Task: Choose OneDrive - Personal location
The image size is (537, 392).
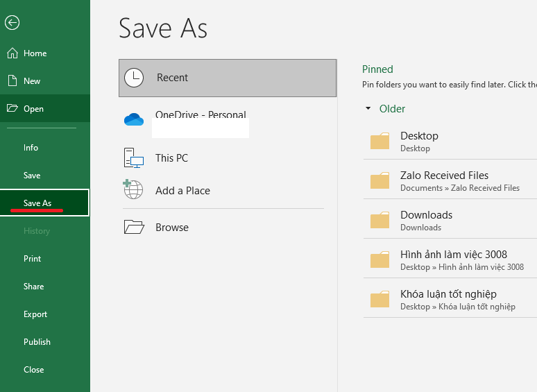Action: (228, 120)
